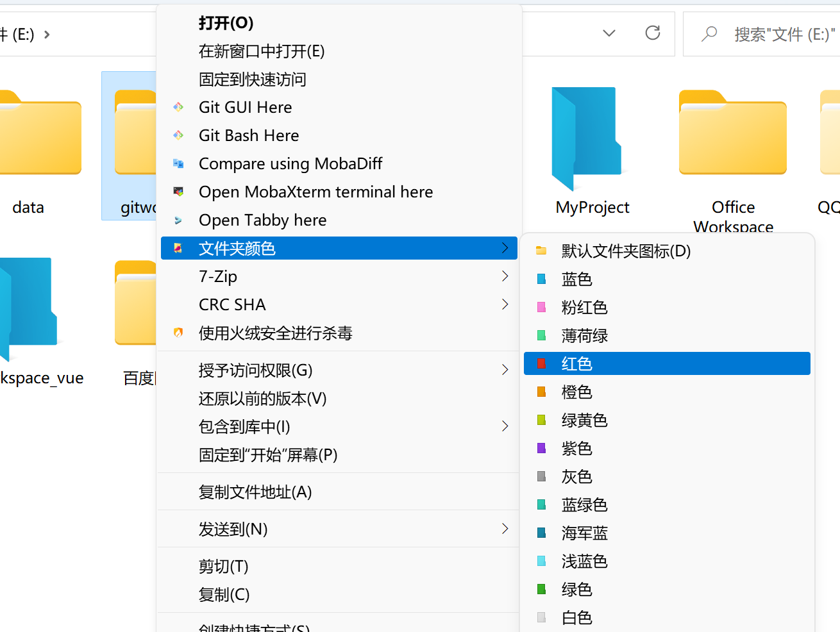Choose 打开(O) from the context menu

pos(339,23)
